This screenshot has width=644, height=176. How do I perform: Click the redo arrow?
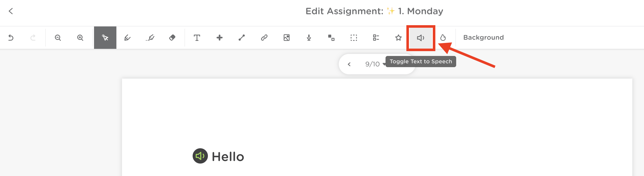pyautogui.click(x=33, y=38)
